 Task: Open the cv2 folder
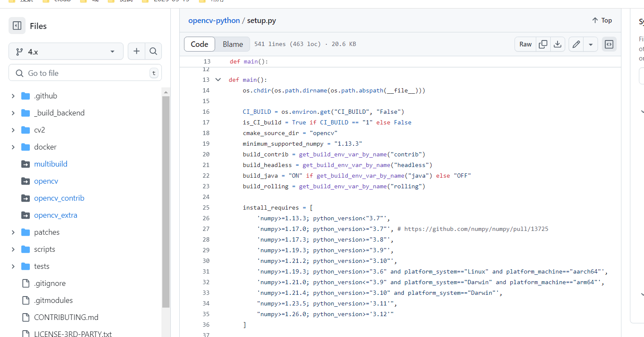[x=40, y=130]
